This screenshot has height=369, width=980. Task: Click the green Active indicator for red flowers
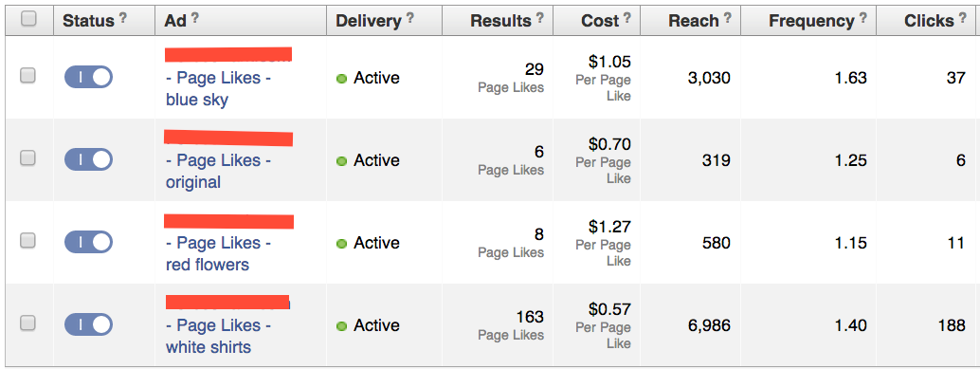coord(341,244)
